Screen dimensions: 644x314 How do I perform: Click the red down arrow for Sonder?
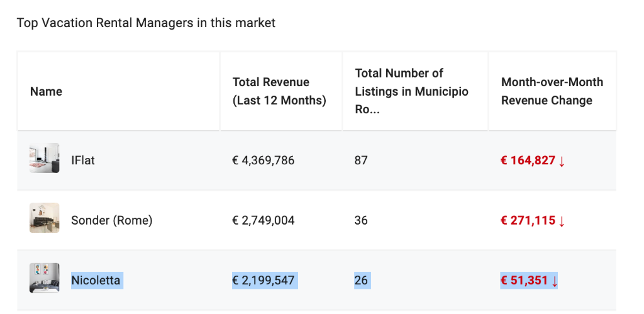[x=562, y=221]
